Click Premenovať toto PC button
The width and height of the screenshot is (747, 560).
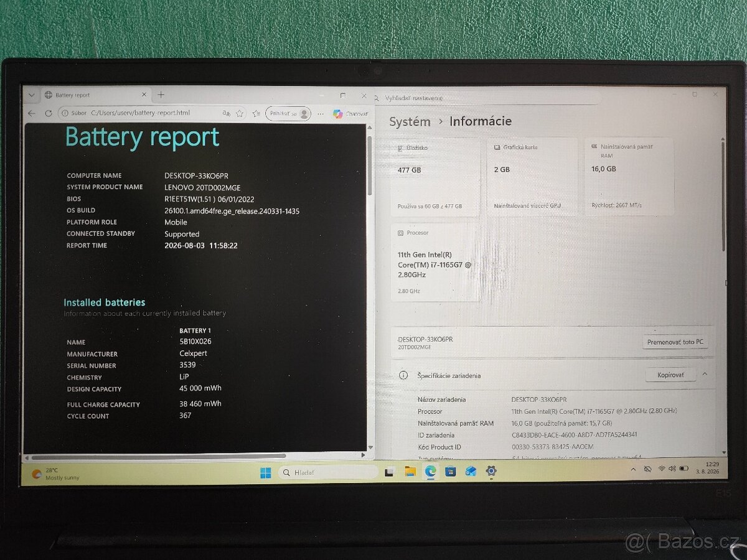coord(675,342)
